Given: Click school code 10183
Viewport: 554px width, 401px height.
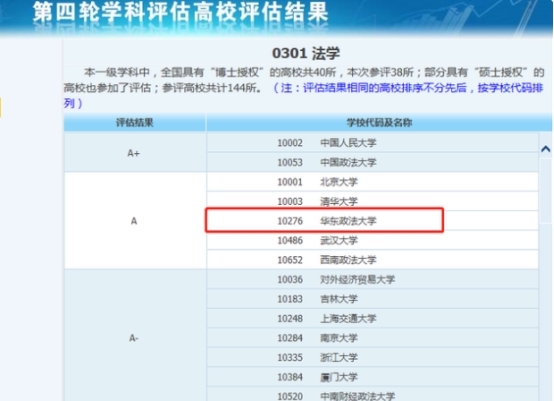Looking at the screenshot, I should point(290,299).
